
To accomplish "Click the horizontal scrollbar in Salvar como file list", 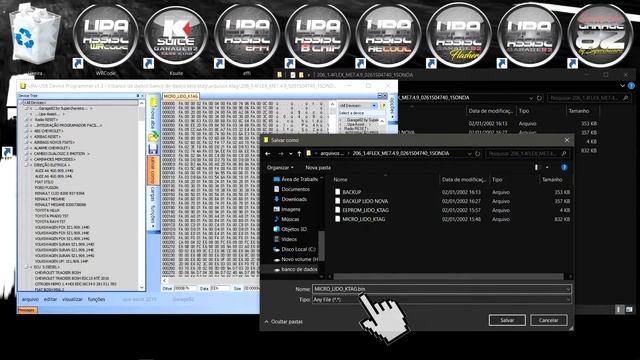I will point(448,276).
